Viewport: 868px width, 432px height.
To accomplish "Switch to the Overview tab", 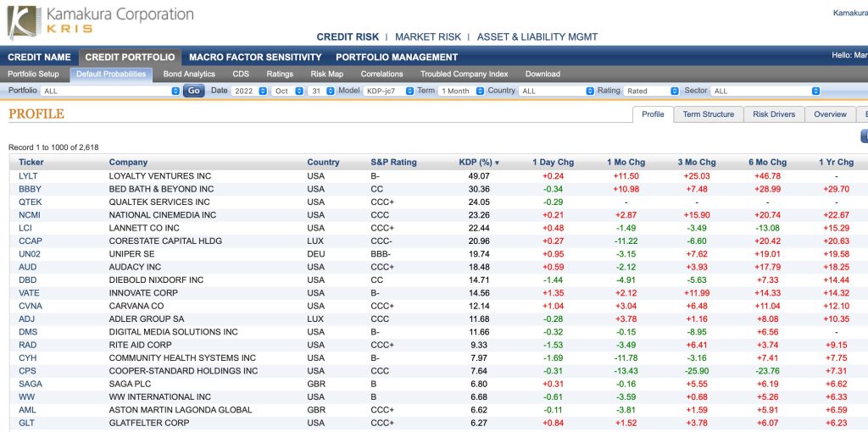I will [830, 114].
